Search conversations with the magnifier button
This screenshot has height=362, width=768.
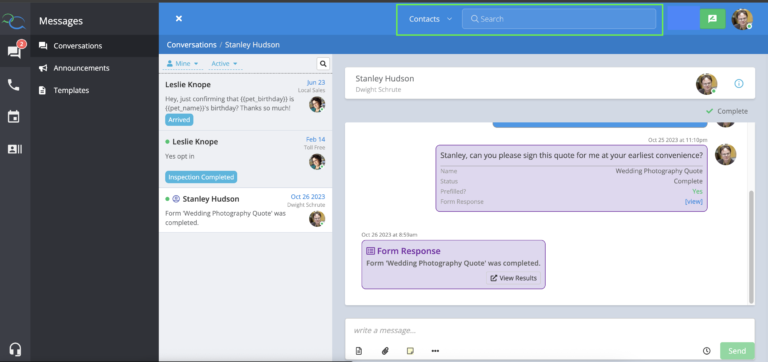(x=323, y=64)
